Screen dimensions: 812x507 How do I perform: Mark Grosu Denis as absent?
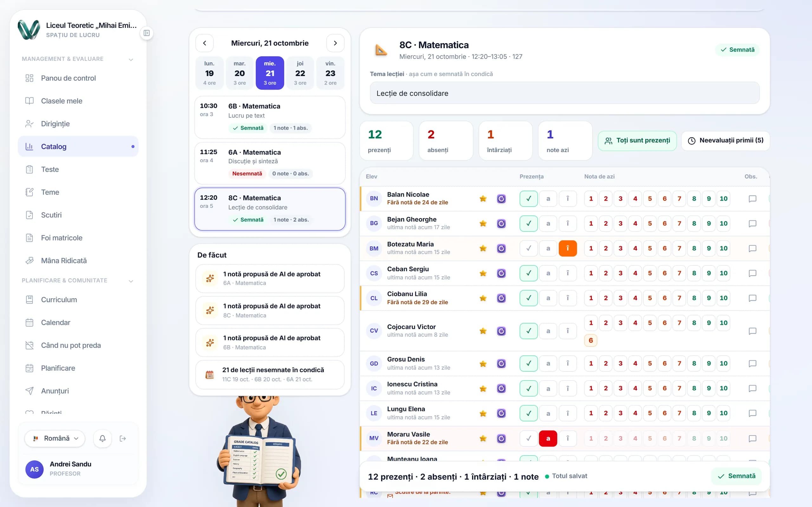click(548, 363)
